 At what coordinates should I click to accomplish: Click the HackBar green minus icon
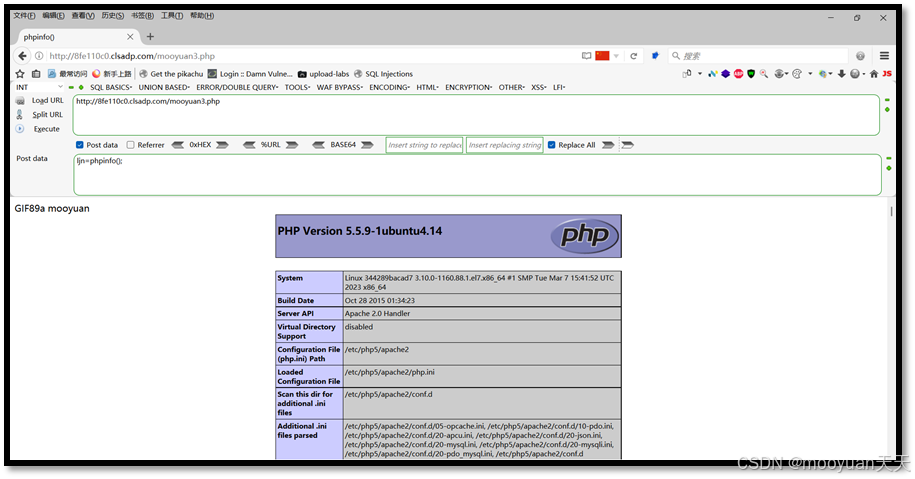(71, 88)
